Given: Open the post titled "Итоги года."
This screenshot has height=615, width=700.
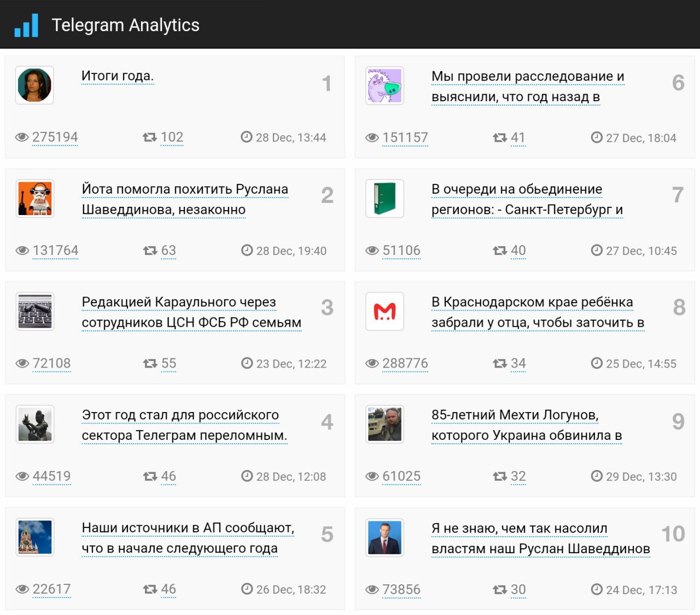Looking at the screenshot, I should [x=118, y=76].
